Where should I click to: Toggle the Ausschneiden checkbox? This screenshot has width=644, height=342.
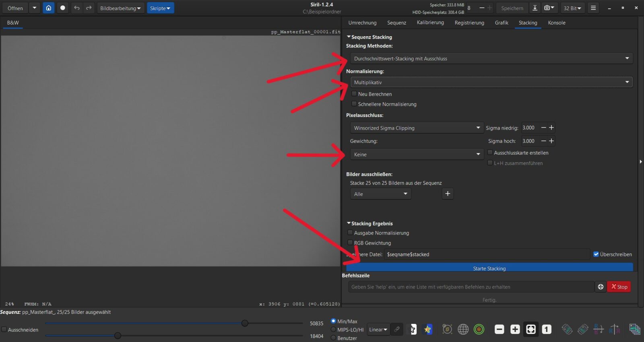(4, 330)
